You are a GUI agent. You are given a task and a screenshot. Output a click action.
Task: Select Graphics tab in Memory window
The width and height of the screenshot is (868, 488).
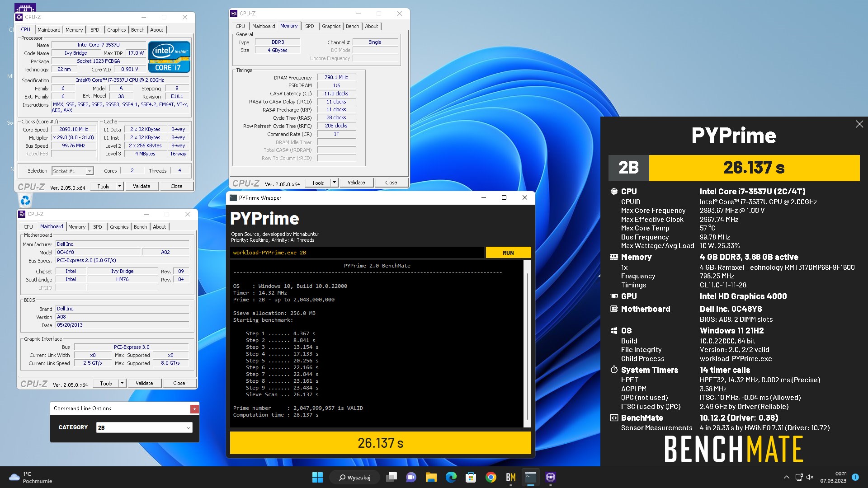click(x=331, y=26)
